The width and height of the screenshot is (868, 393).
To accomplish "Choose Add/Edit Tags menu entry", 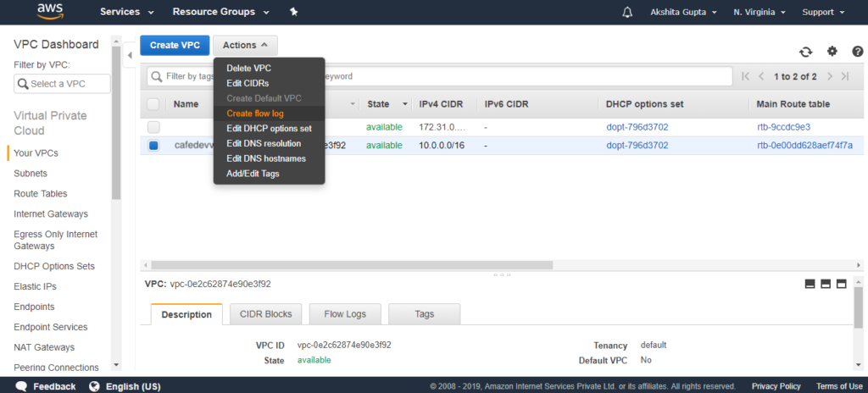I will [253, 174].
